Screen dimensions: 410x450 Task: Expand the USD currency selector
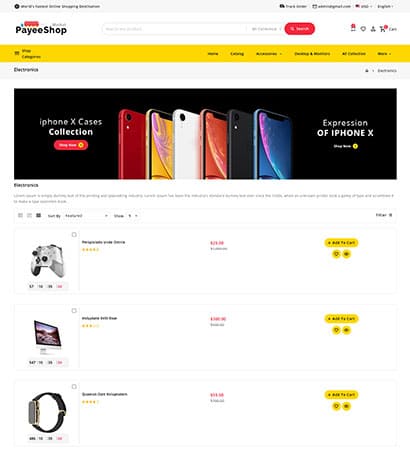364,6
